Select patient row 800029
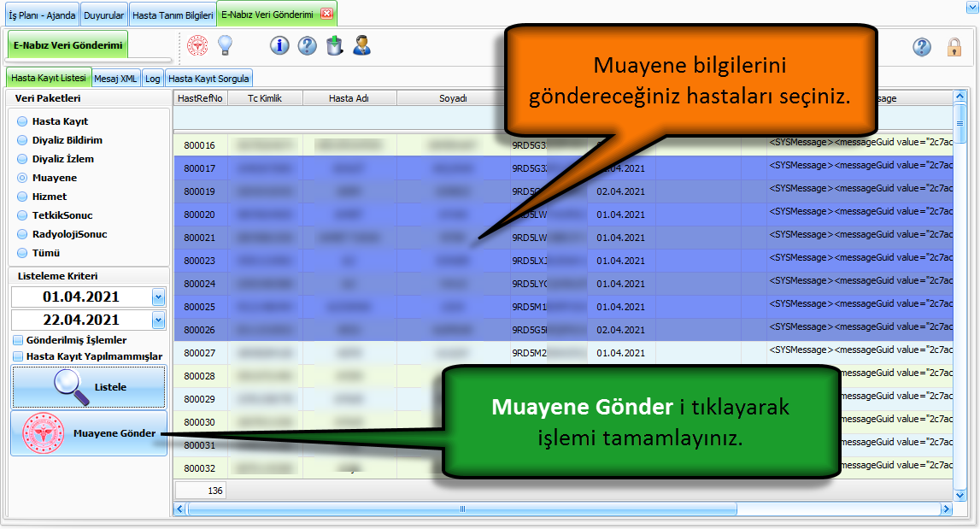Screen dimensions: 980x529 point(563,400)
